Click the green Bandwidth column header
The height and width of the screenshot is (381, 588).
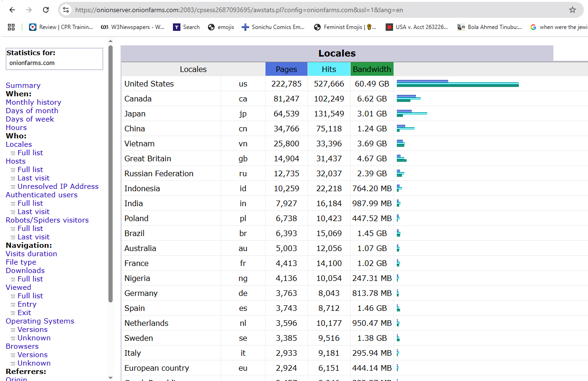coord(372,69)
